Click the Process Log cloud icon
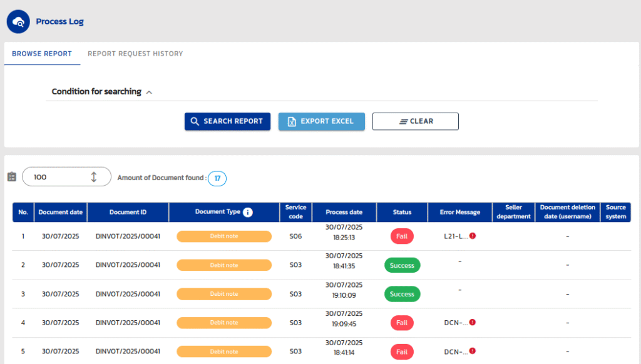The width and height of the screenshot is (641, 364). point(18,21)
